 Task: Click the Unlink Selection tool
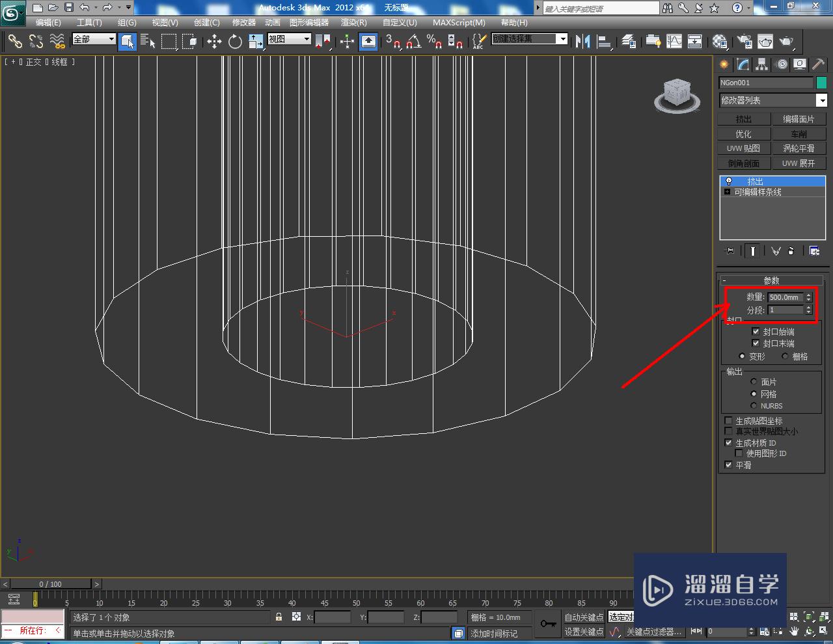(x=36, y=42)
